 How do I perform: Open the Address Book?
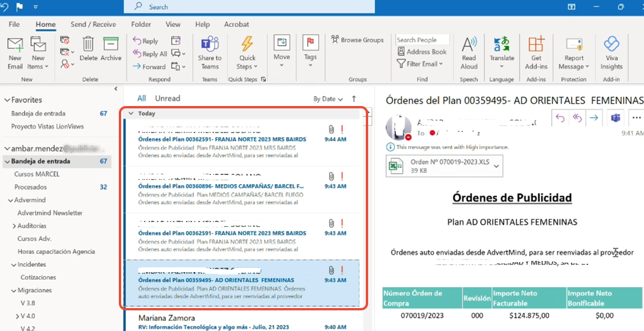(422, 52)
